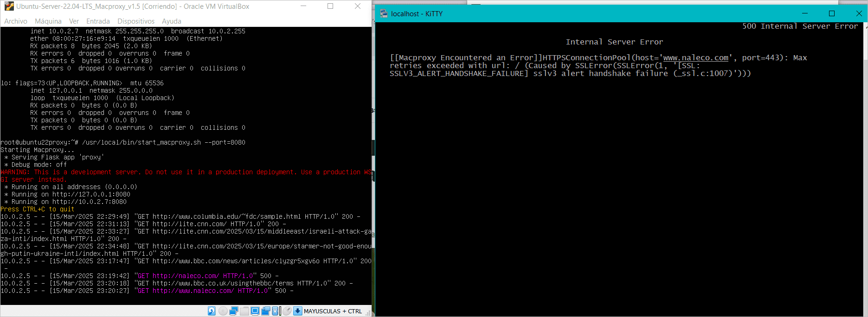This screenshot has width=868, height=317.
Task: Click the yellow 'Press CTRL+C to quit' line
Action: [38, 209]
